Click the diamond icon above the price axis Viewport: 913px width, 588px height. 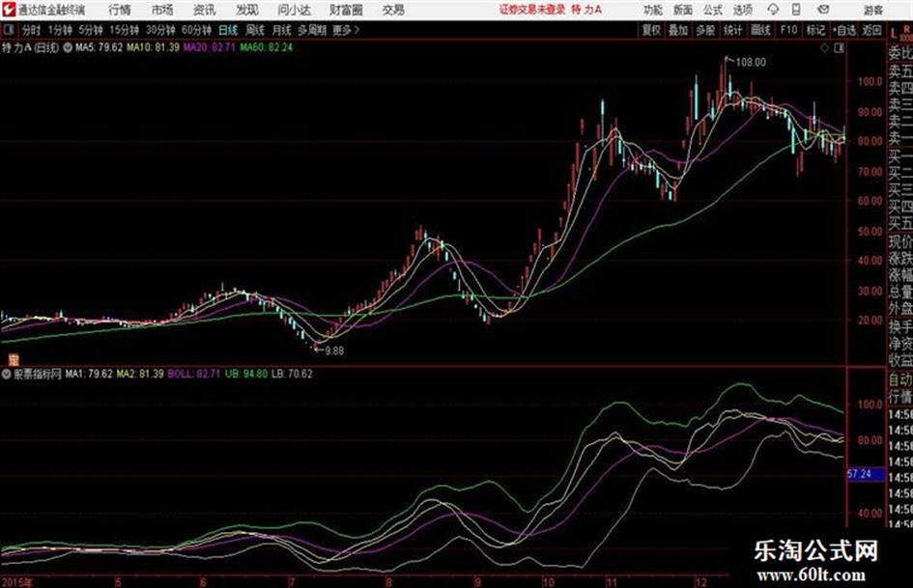click(x=824, y=48)
